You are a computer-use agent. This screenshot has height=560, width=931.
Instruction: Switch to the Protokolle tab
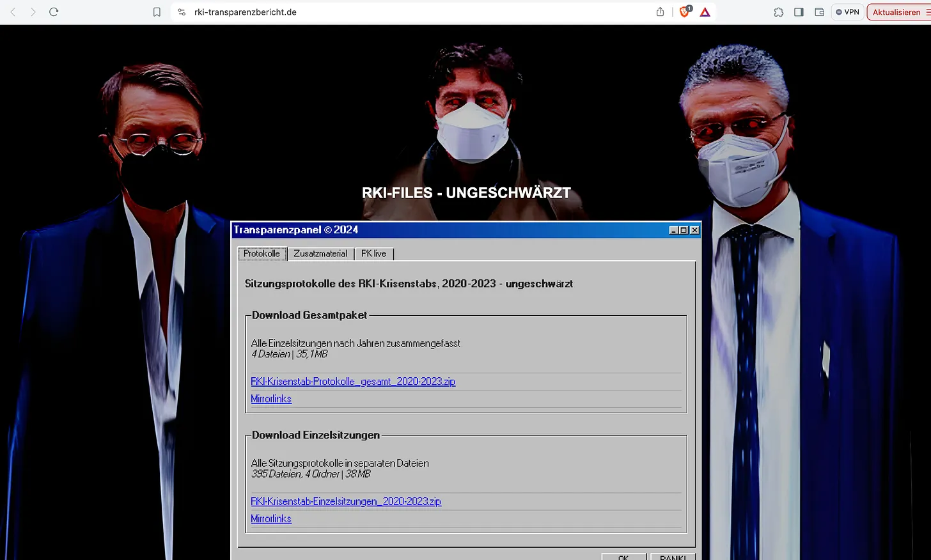click(262, 254)
